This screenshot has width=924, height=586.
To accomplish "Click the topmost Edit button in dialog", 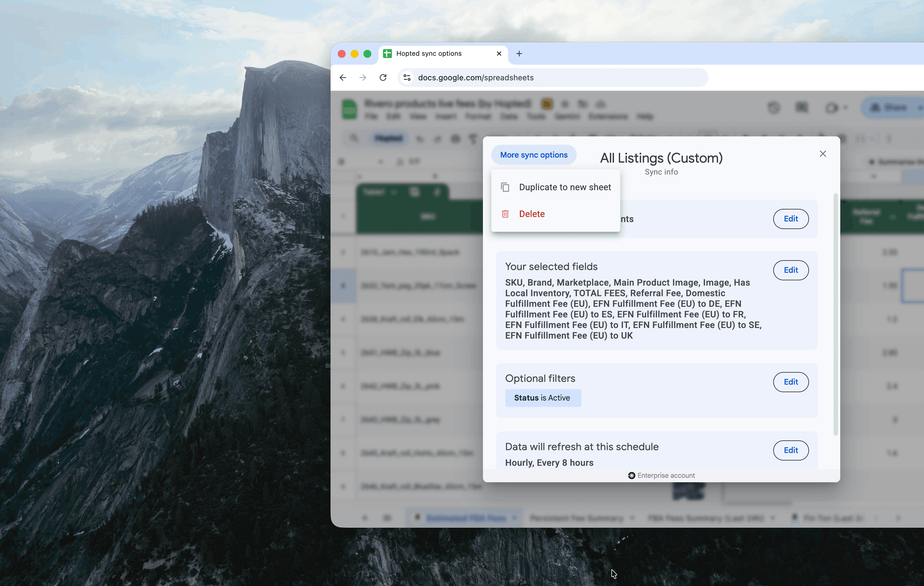I will [x=791, y=219].
